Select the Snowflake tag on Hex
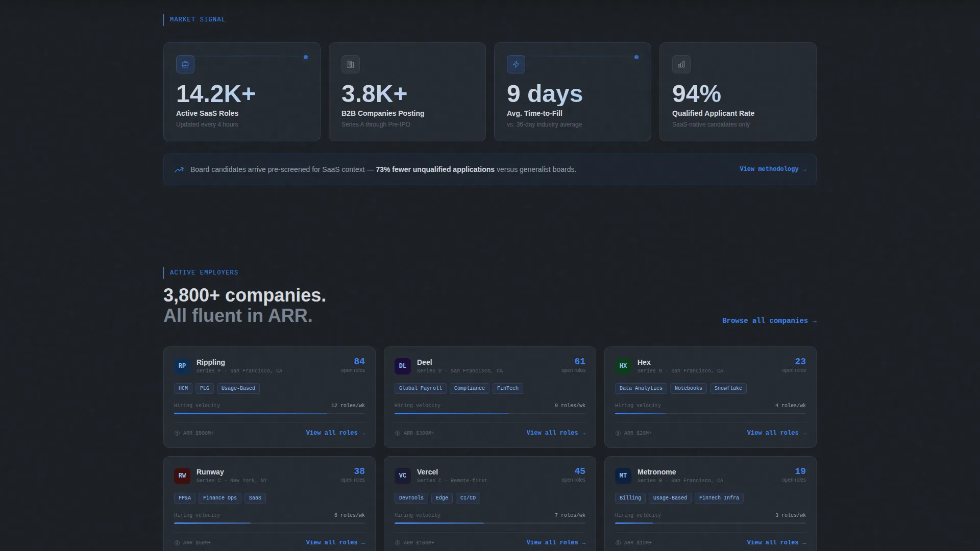The width and height of the screenshot is (980, 551). [x=728, y=388]
